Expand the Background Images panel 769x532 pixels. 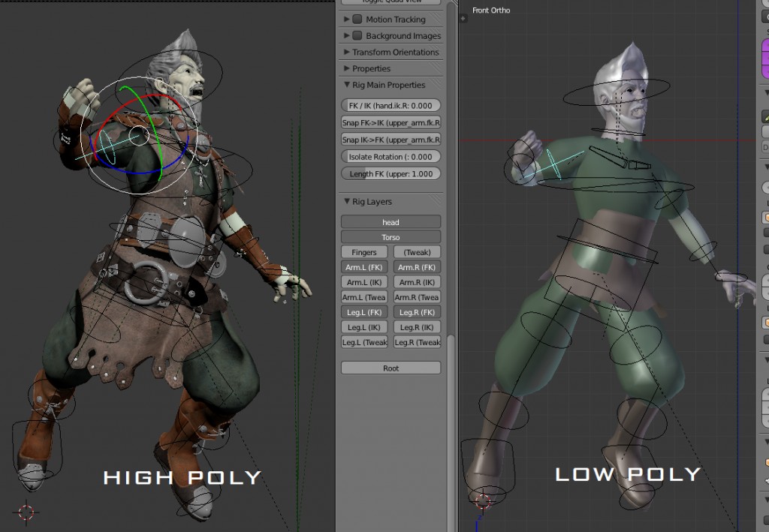pos(346,35)
